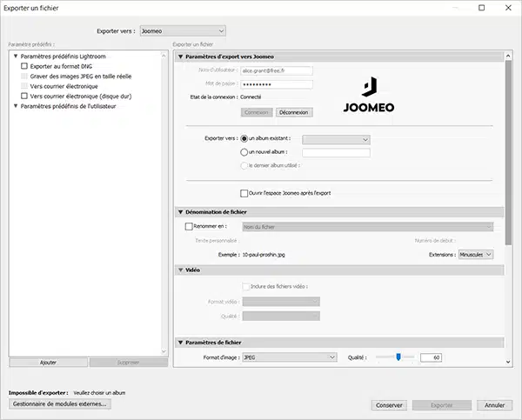Click the Nom d'utilisateur email field
Screen dimensions: 522x420
click(x=277, y=70)
